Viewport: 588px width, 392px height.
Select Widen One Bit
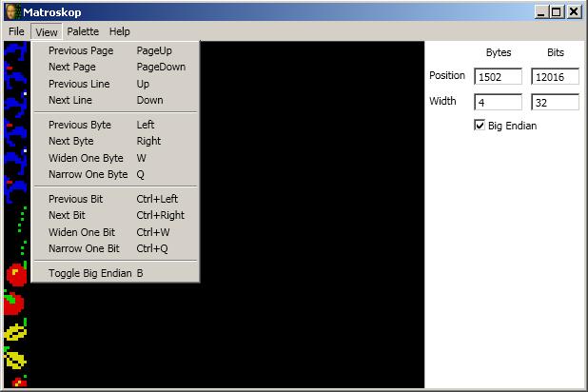(x=116, y=232)
